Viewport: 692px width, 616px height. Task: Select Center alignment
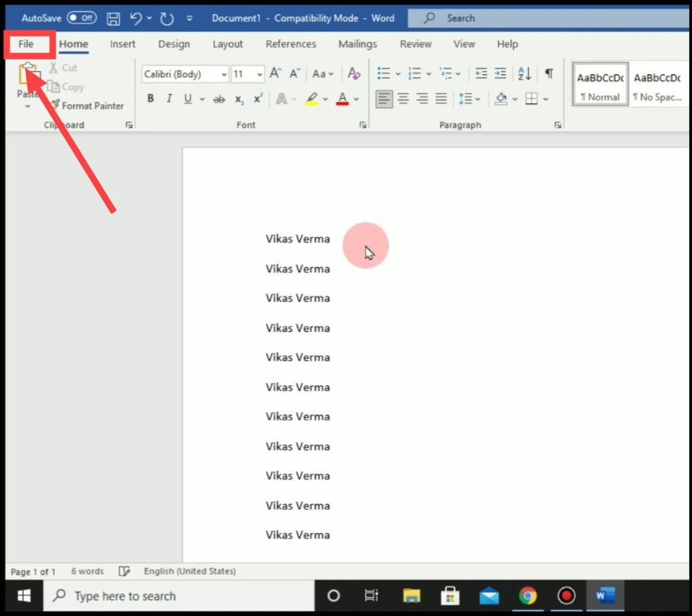tap(403, 99)
